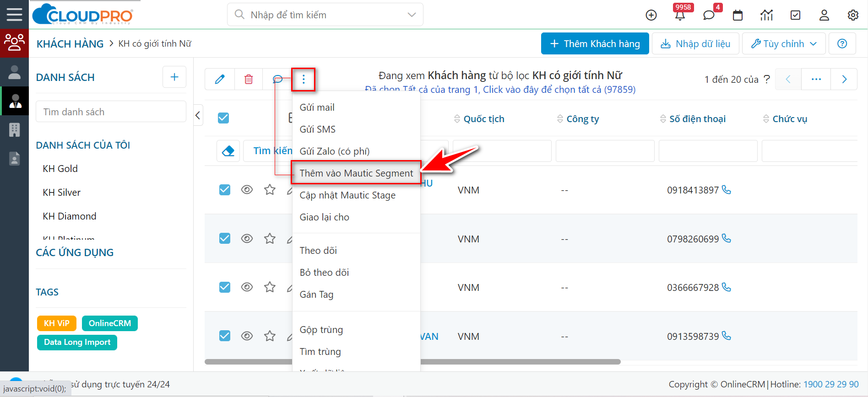The width and height of the screenshot is (868, 397).
Task: Call phone number 0798260699 icon
Action: (x=727, y=238)
